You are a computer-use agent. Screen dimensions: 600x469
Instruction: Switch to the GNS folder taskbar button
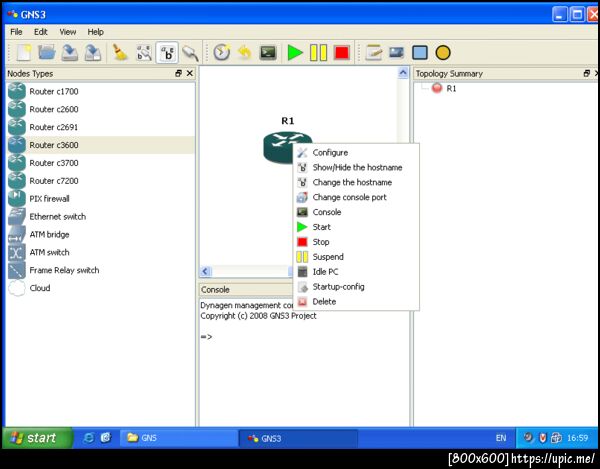click(x=178, y=438)
